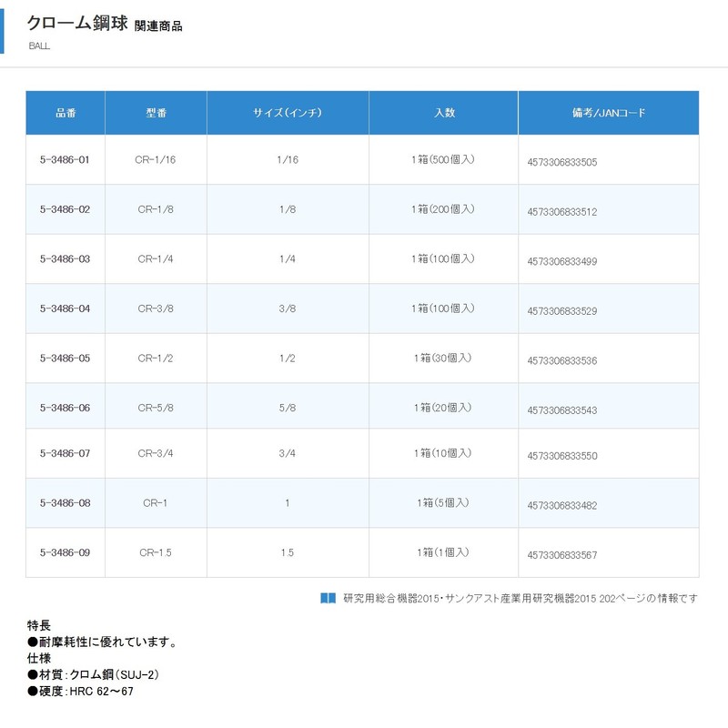Click model CR-1.5 cell

pos(157,552)
